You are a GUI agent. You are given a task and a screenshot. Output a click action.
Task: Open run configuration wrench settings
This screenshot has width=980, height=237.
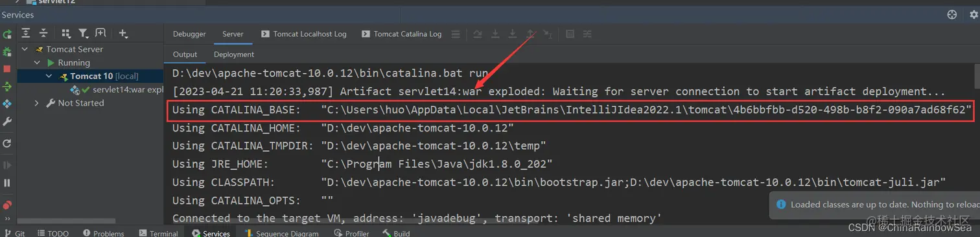[x=7, y=122]
